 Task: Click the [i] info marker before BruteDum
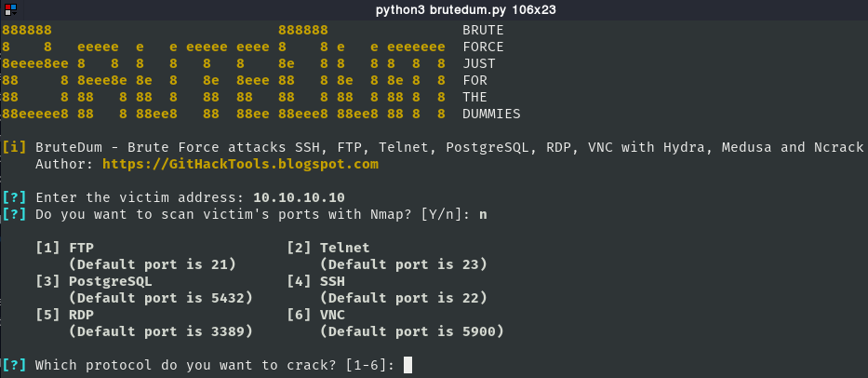pos(14,147)
